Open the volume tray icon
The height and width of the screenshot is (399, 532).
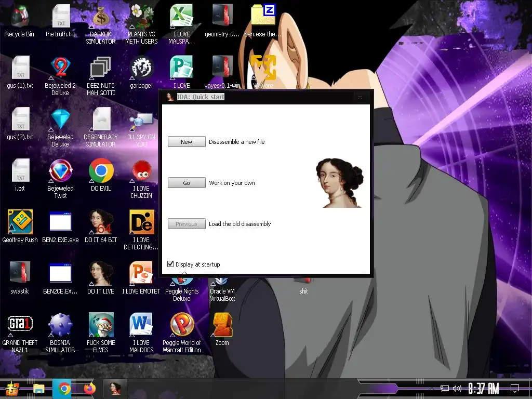pyautogui.click(x=457, y=389)
